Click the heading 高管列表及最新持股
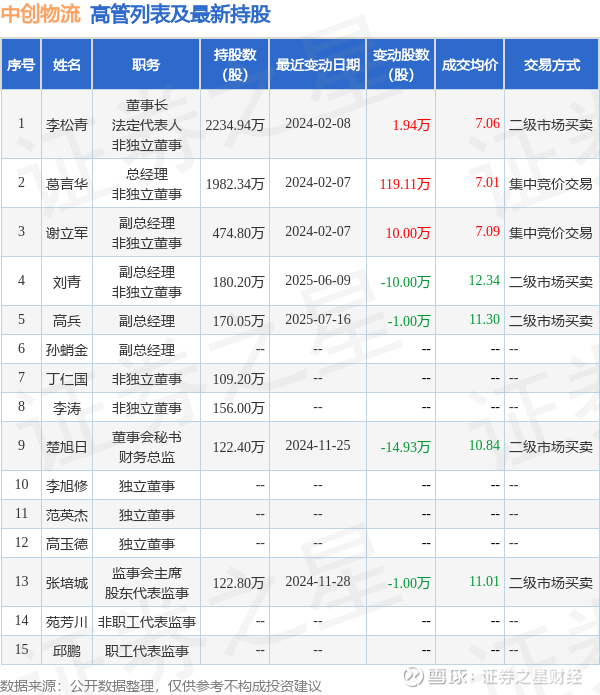 click(x=180, y=14)
